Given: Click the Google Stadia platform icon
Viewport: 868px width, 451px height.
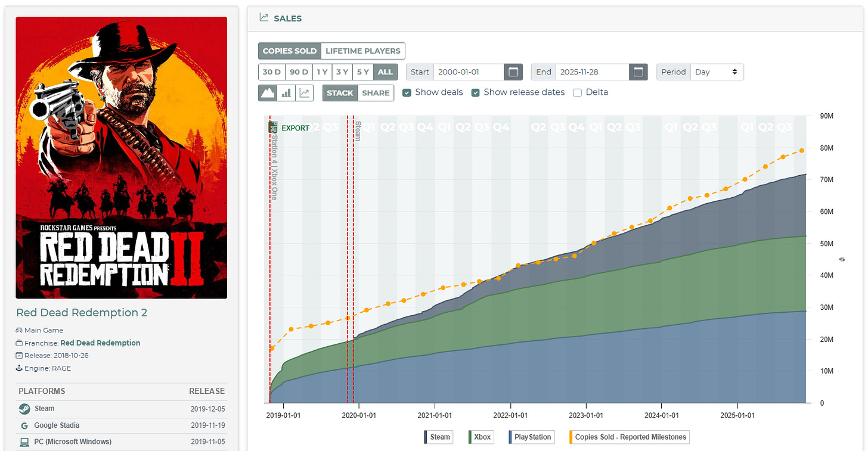Looking at the screenshot, I should (24, 425).
